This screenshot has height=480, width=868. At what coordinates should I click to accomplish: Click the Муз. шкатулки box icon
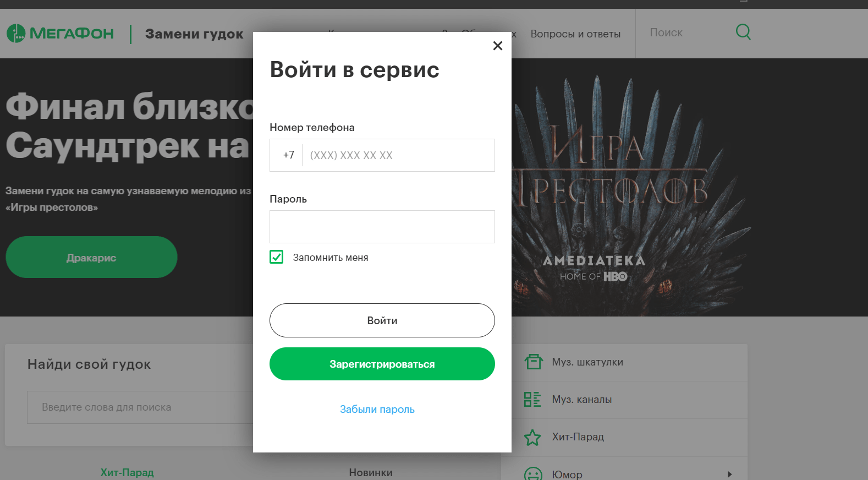point(533,362)
